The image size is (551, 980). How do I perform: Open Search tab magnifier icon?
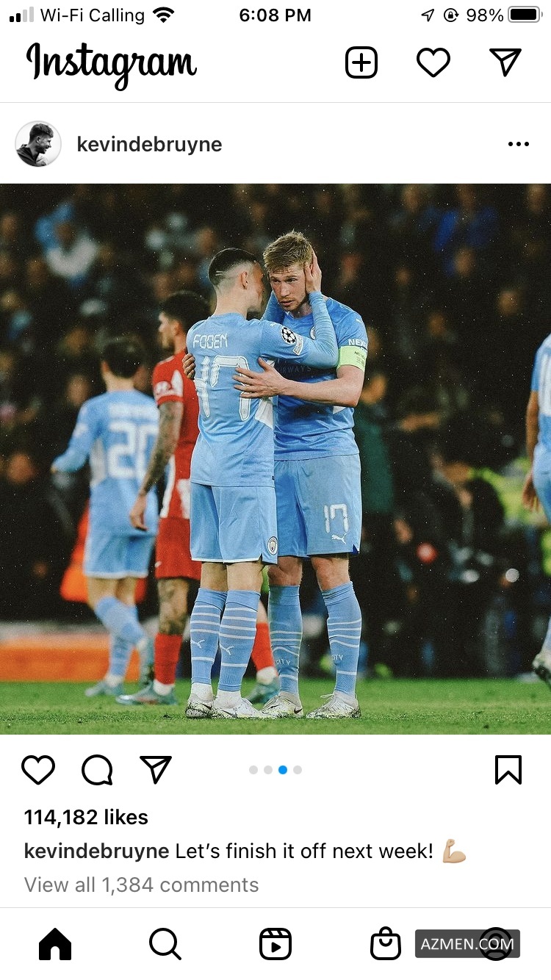pos(165,944)
